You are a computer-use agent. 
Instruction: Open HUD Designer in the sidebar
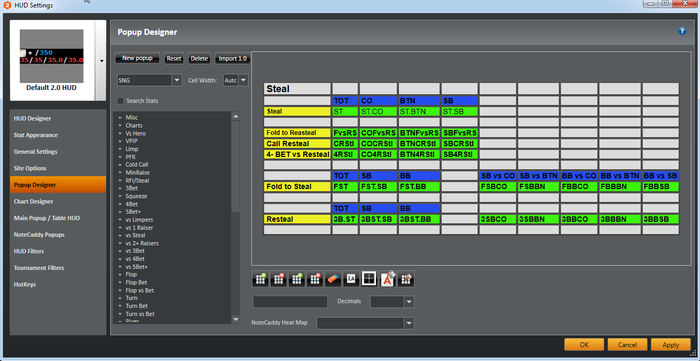pos(58,118)
